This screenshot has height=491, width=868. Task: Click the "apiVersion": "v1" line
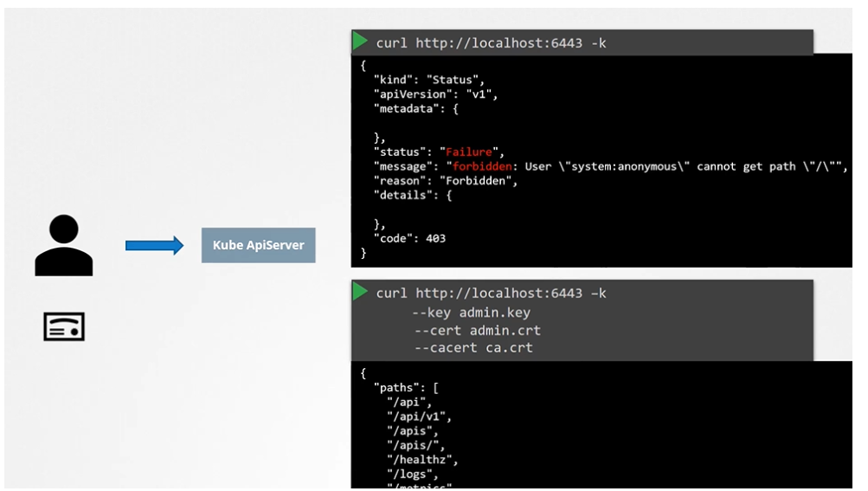tap(435, 94)
